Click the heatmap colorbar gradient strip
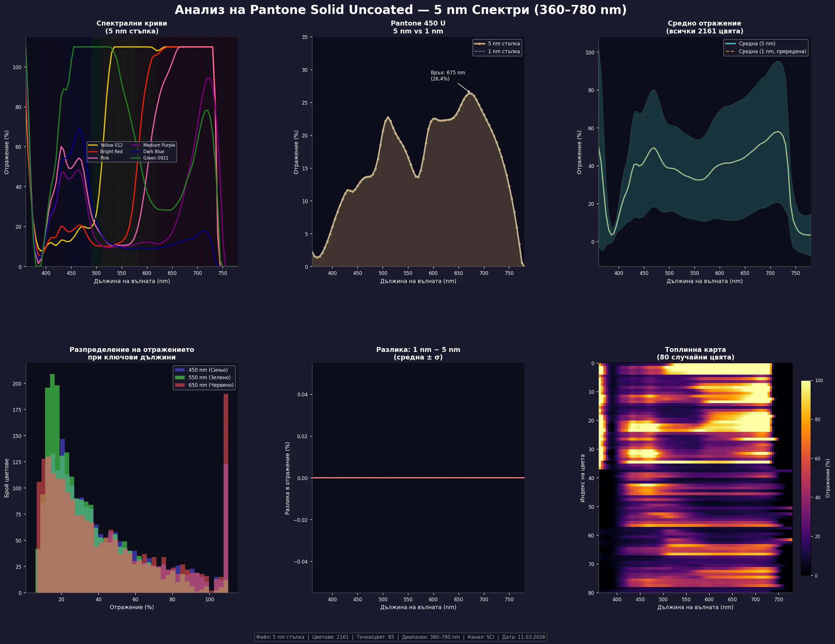Viewport: 835px width, 644px height. 806,478
